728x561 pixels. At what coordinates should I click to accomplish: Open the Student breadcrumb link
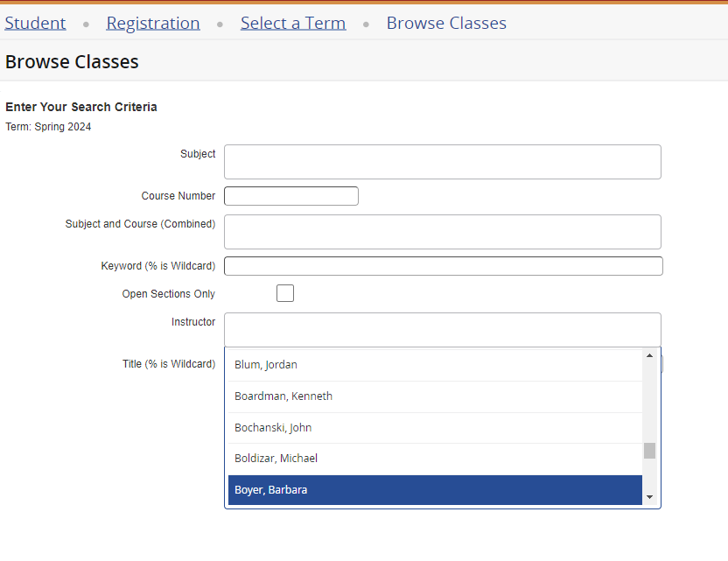(x=35, y=23)
